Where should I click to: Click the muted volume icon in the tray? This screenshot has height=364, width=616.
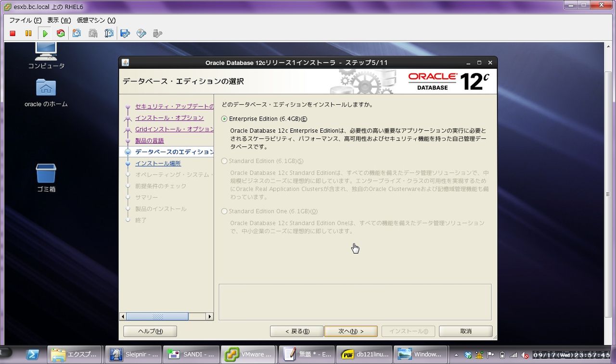point(525,355)
